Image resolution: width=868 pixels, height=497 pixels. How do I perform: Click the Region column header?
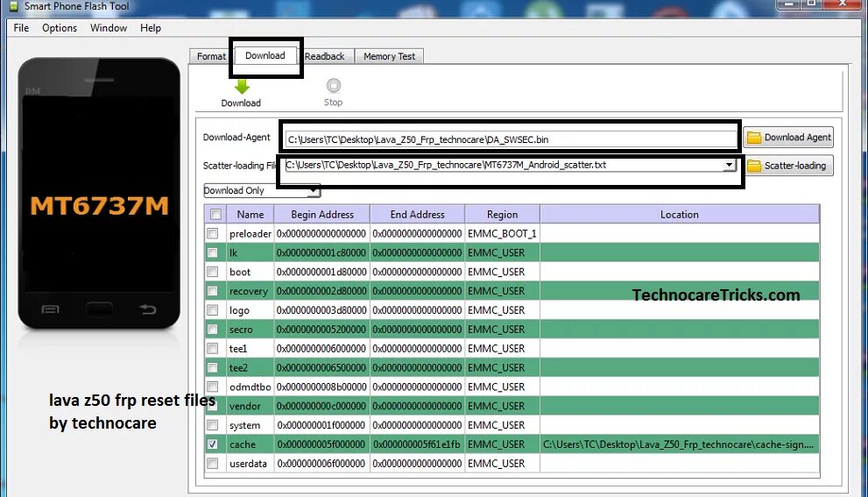pos(502,215)
